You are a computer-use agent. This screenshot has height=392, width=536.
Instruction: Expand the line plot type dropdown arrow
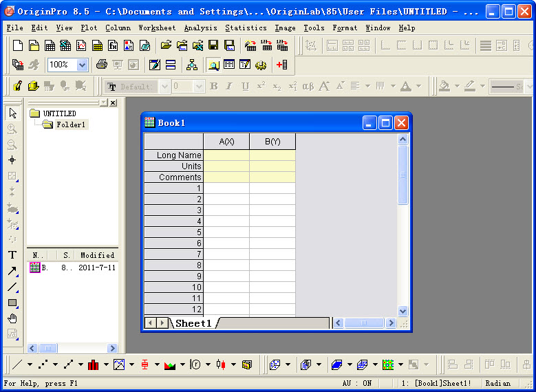coord(30,364)
